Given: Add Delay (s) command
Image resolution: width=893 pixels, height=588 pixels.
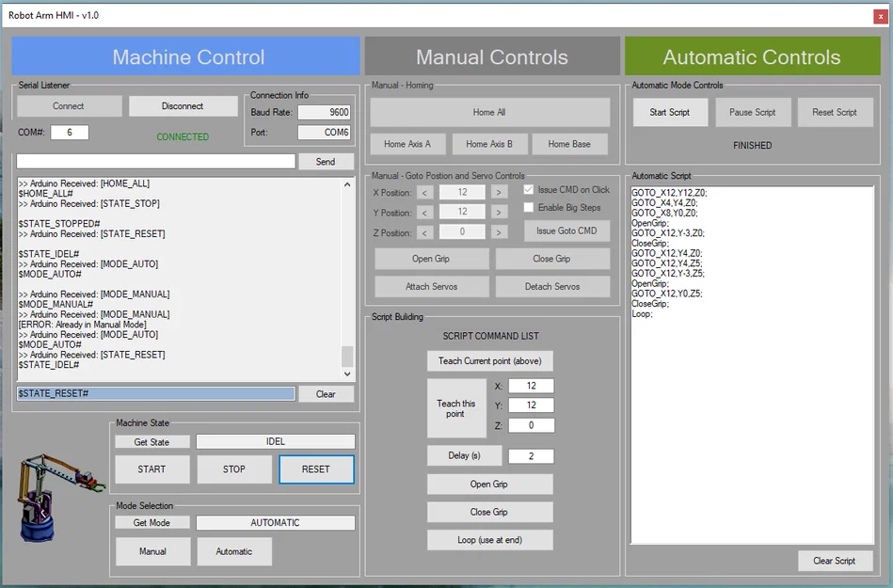Looking at the screenshot, I should tap(464, 455).
